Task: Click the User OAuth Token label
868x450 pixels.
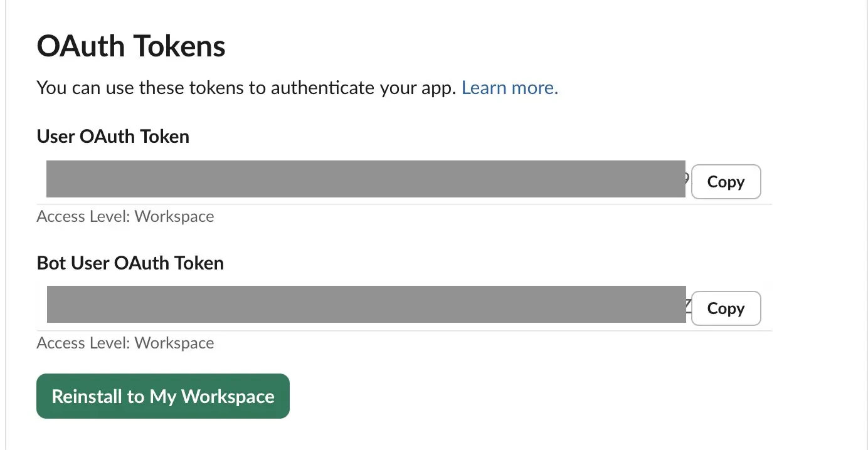Action: pos(112,137)
